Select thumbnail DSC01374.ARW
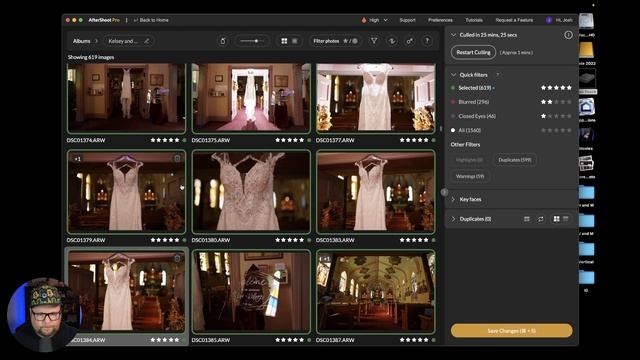The height and width of the screenshot is (360, 640). coord(126,98)
